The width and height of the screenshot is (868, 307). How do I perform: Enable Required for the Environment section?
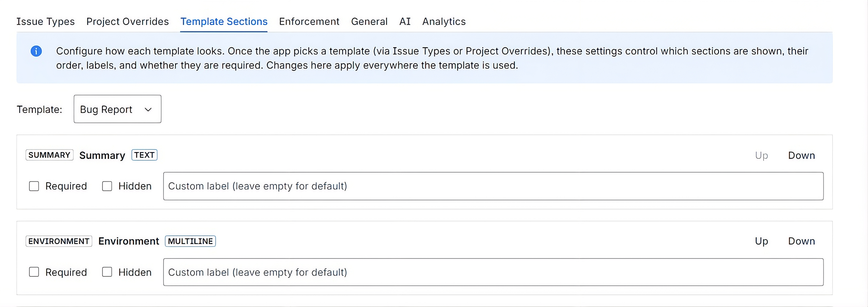coord(34,272)
